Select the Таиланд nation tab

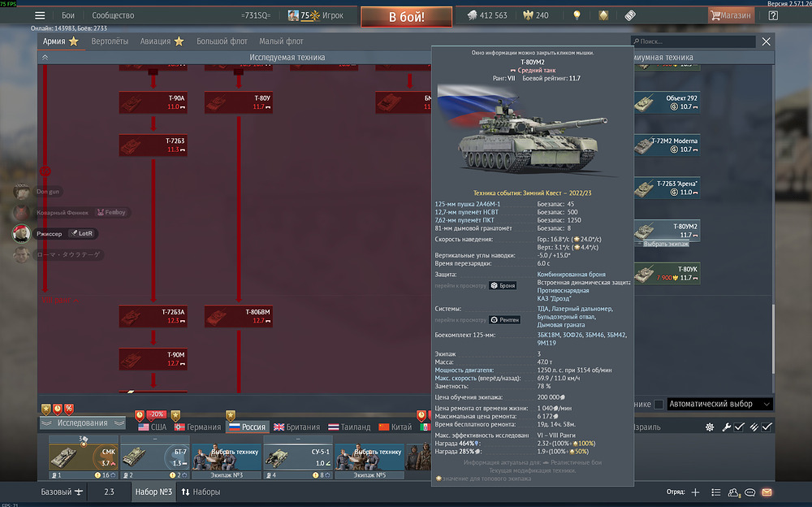[349, 427]
